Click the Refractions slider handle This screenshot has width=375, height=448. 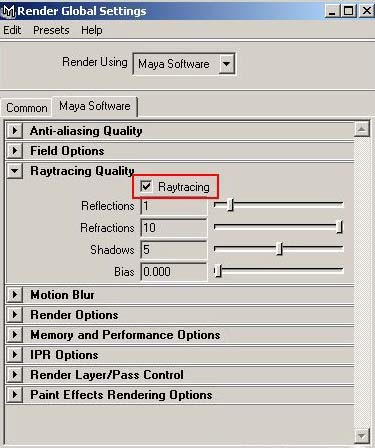[339, 227]
